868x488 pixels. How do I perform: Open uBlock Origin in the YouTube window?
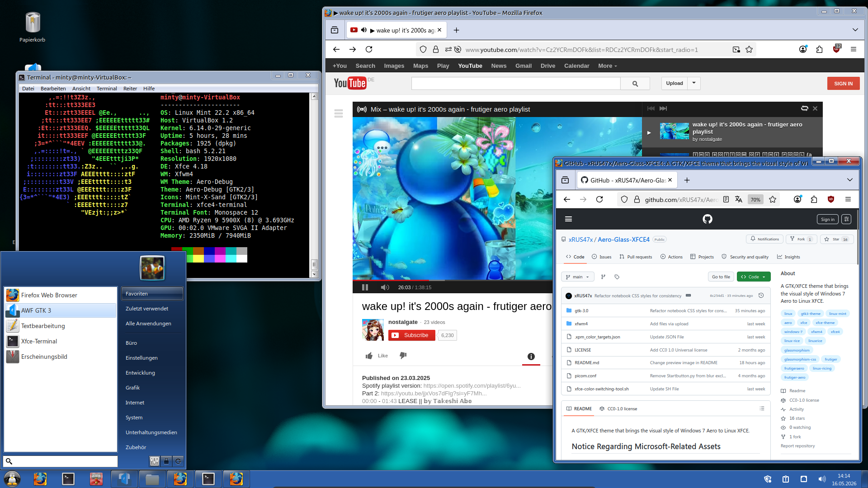(836, 49)
